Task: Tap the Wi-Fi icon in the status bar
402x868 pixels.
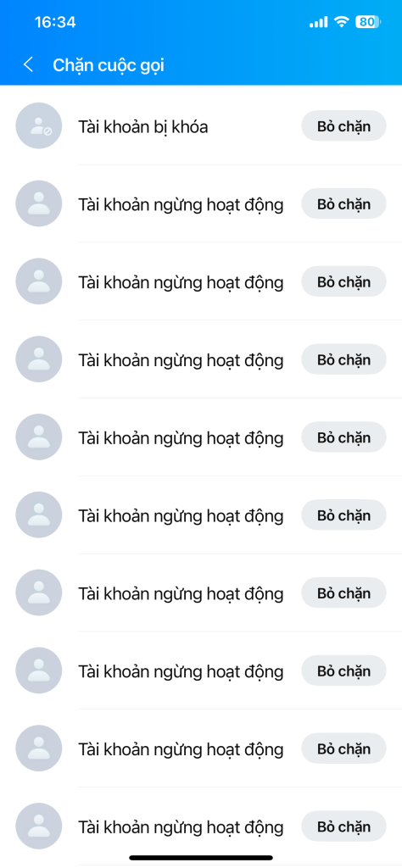Action: pos(342,22)
